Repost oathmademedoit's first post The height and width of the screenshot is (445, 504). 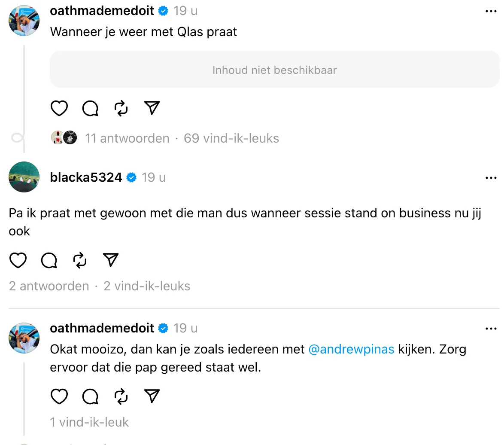121,108
